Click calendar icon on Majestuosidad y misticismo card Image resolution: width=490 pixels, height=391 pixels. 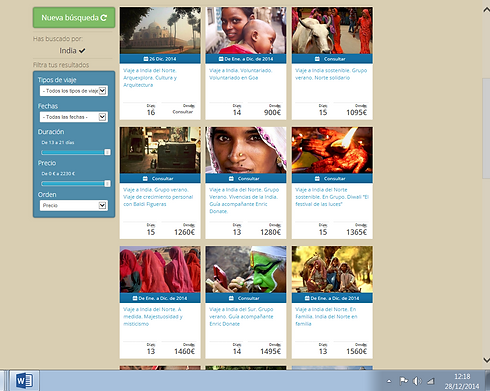[x=135, y=298]
